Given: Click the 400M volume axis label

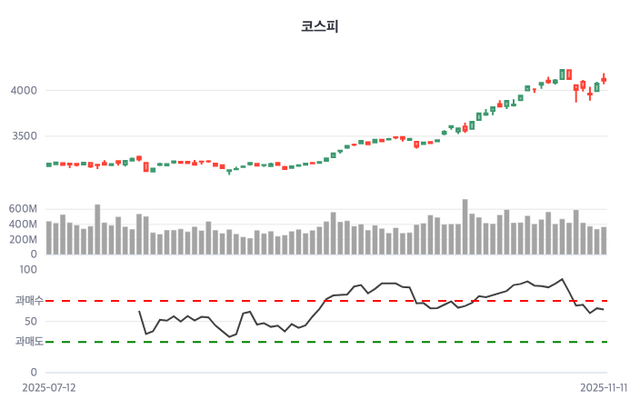Looking at the screenshot, I should coord(22,224).
